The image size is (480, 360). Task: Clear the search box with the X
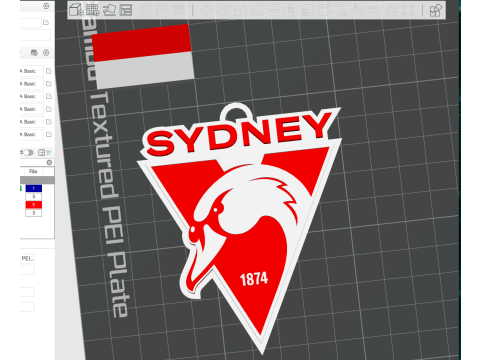pyautogui.click(x=49, y=162)
